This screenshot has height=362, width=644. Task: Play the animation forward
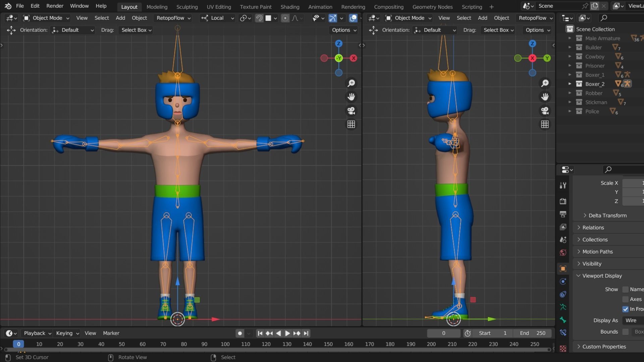(287, 333)
